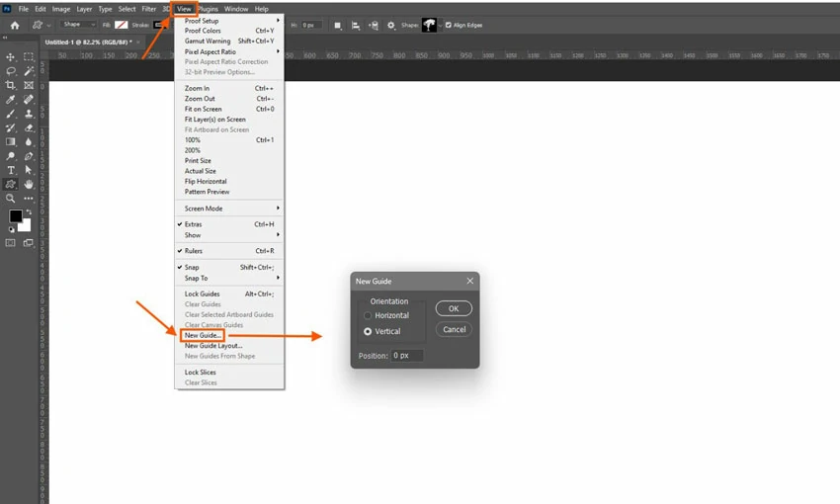Click the foreground color swatch
Screen dimensions: 840x504
[16, 215]
